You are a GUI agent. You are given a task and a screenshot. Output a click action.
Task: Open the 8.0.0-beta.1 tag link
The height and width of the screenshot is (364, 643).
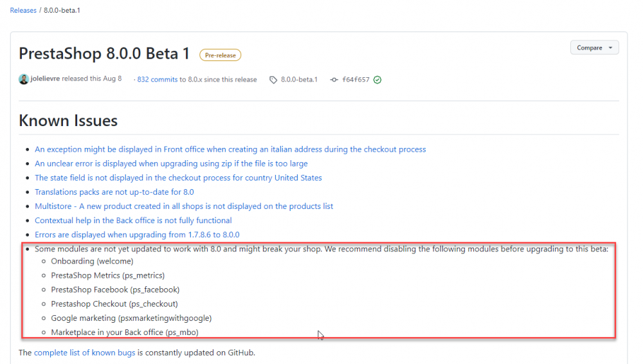(299, 80)
